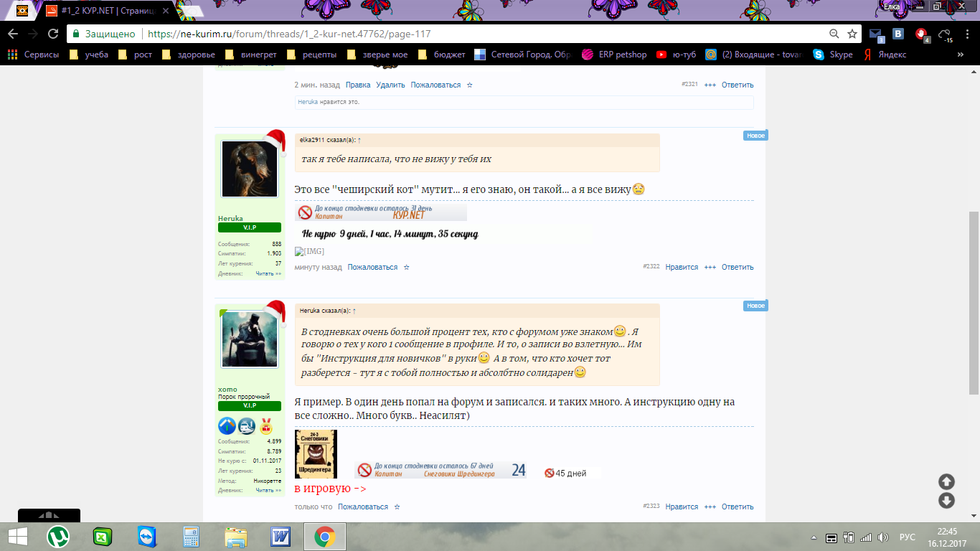Click xomo's avatar image
This screenshot has height=551, width=980.
click(250, 340)
